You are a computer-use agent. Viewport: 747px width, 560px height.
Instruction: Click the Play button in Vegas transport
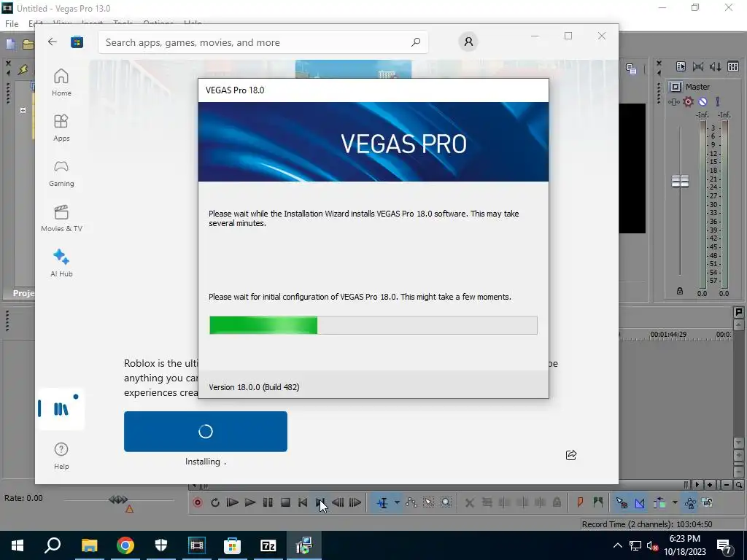[x=249, y=502]
